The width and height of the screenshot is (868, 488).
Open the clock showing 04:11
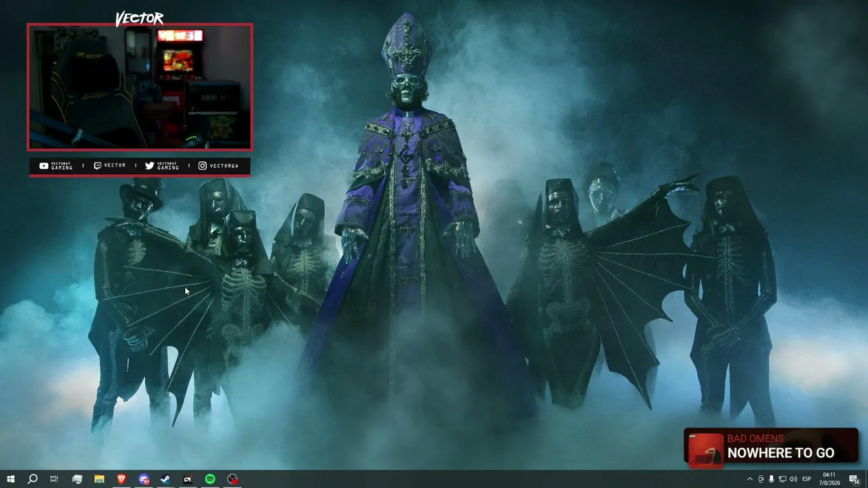pos(829,479)
